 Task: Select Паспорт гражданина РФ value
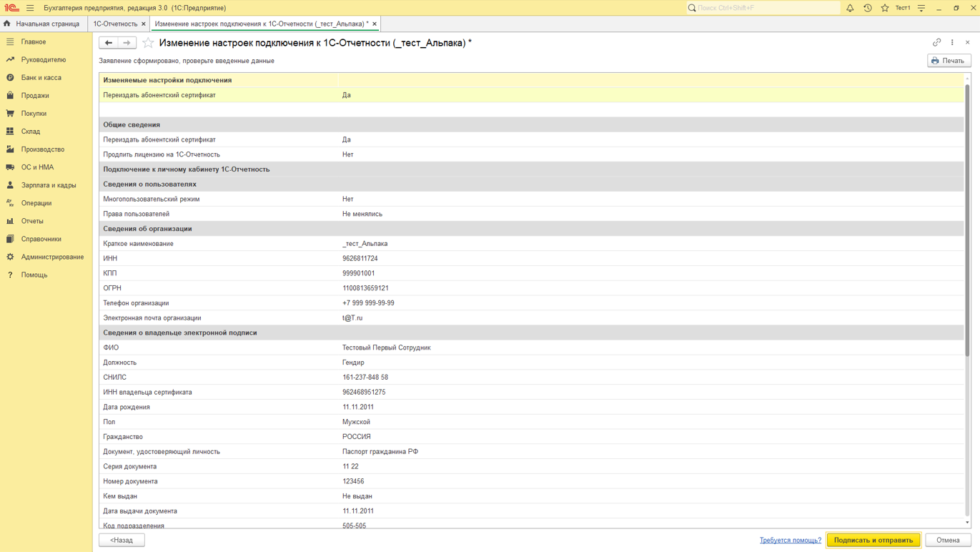[380, 452]
